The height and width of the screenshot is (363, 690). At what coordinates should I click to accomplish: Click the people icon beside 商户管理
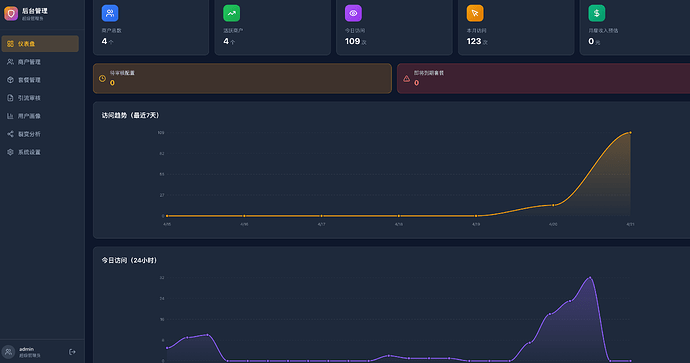click(x=10, y=62)
